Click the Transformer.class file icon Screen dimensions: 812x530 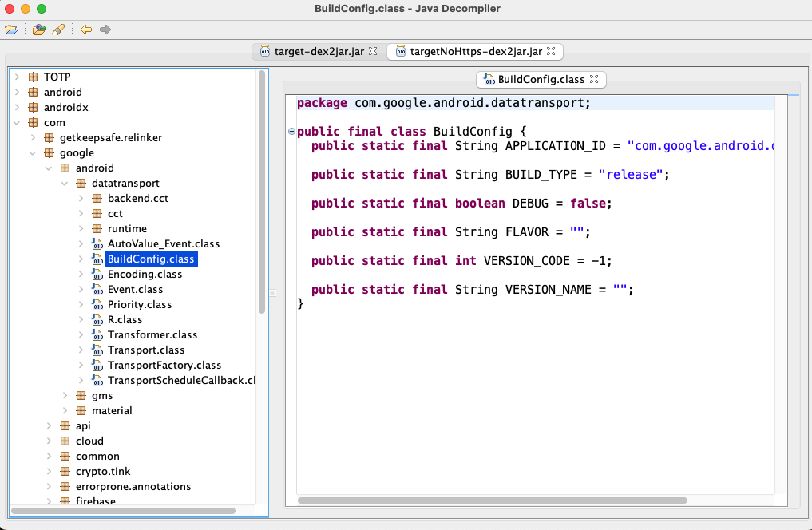pyautogui.click(x=97, y=335)
